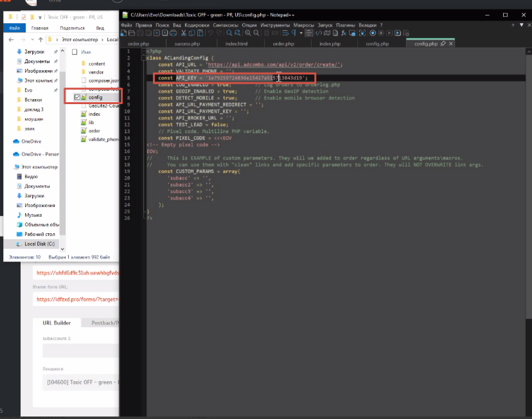
Task: Select Local Disk (C:) in navigation pane
Action: click(40, 245)
